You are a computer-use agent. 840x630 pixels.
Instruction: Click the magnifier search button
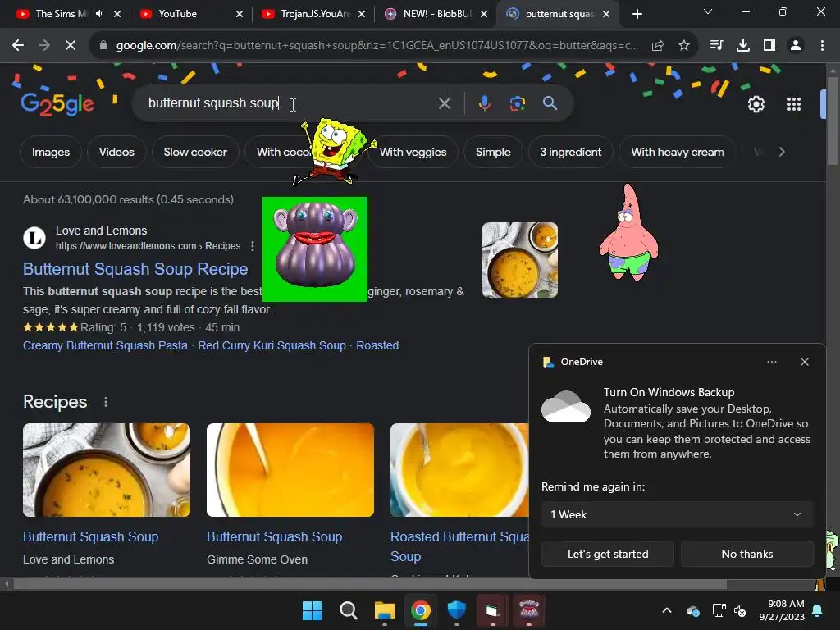pos(550,103)
